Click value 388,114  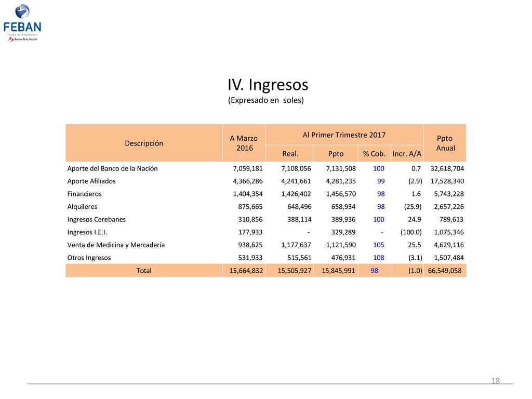pos(299,220)
